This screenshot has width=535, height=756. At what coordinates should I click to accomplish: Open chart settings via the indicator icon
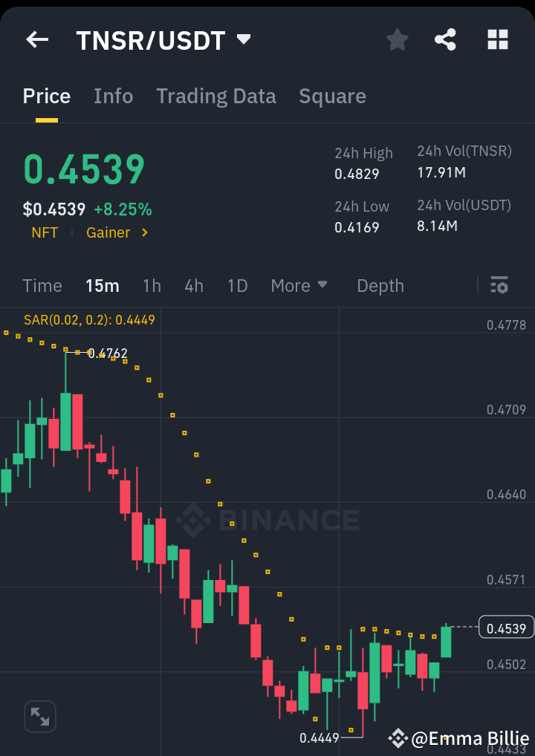[x=499, y=285]
